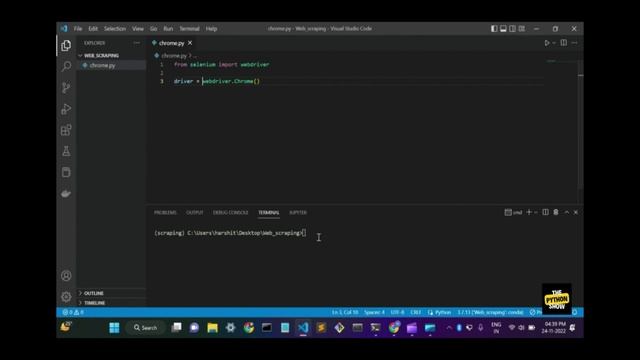Click inside the terminal prompt line

pos(231,233)
